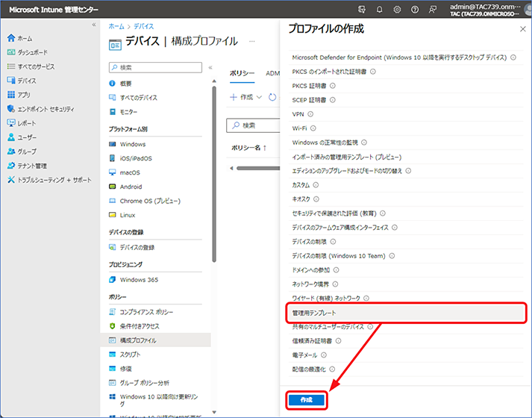Select VPN template
532x418 pixels.
tap(406, 114)
